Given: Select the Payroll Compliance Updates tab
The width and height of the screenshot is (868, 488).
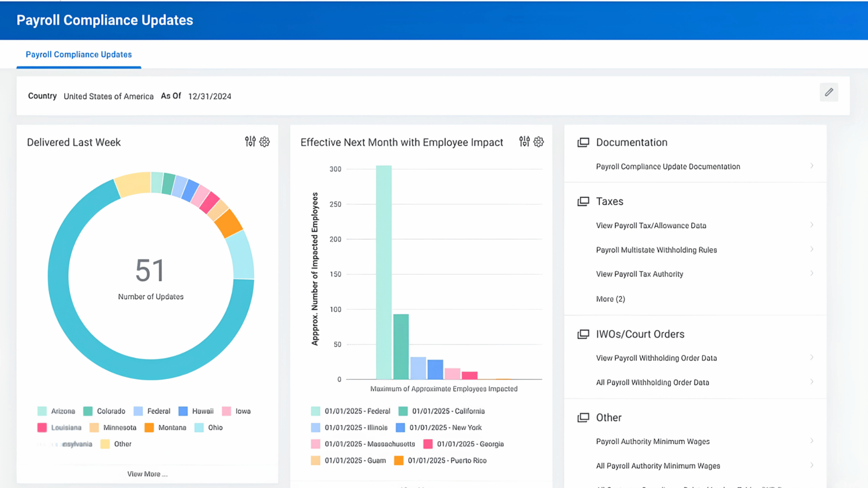Looking at the screenshot, I should 79,55.
